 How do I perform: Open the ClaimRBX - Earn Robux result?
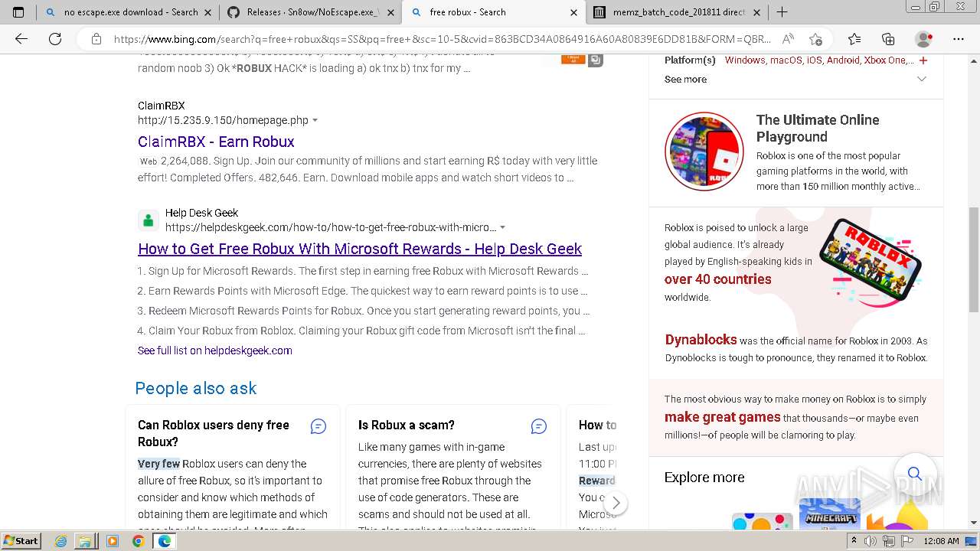[216, 142]
